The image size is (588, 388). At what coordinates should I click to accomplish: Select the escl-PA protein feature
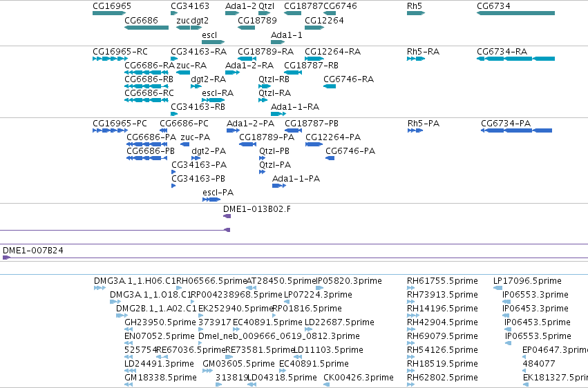211,200
